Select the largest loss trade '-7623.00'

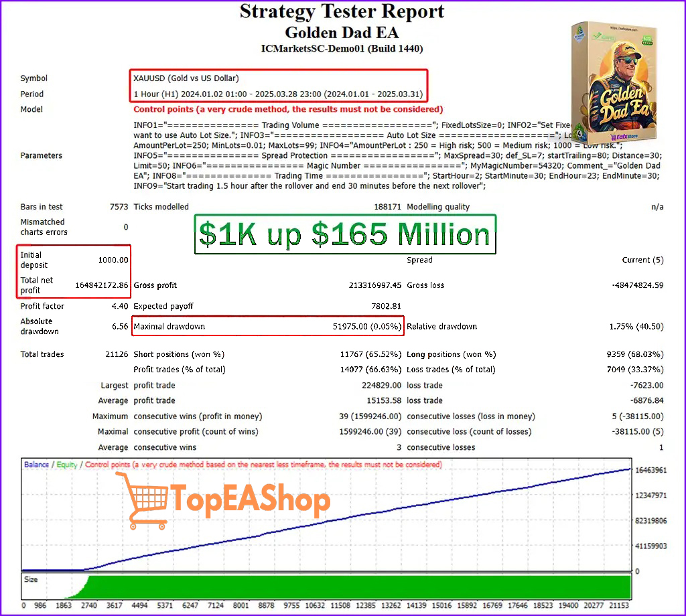point(647,385)
